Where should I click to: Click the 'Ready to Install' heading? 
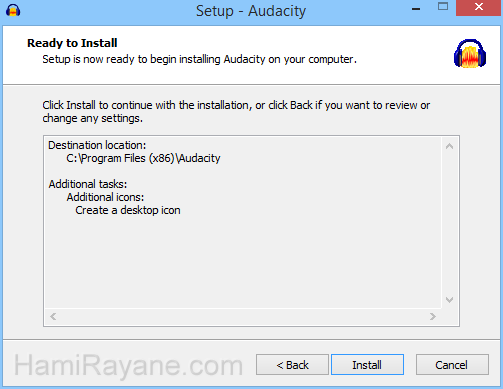click(72, 43)
